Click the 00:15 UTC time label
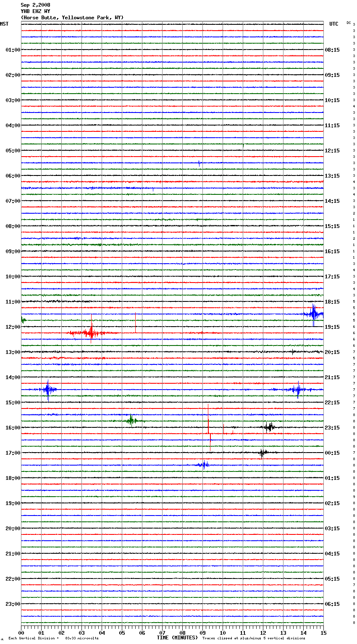Image resolution: width=357 pixels, height=644 pixels. tap(332, 453)
